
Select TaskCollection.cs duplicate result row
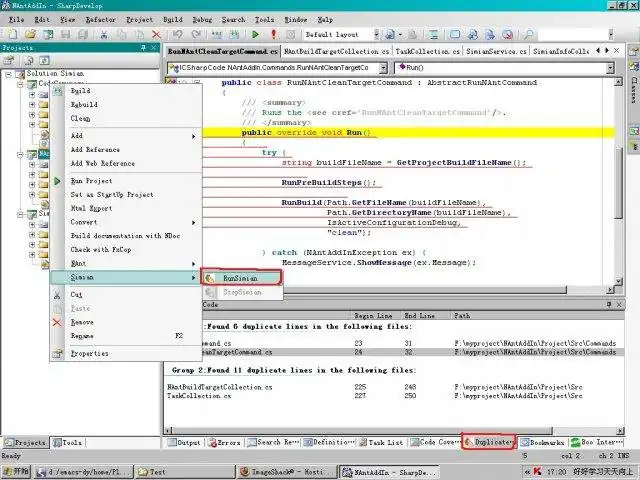tap(394, 396)
